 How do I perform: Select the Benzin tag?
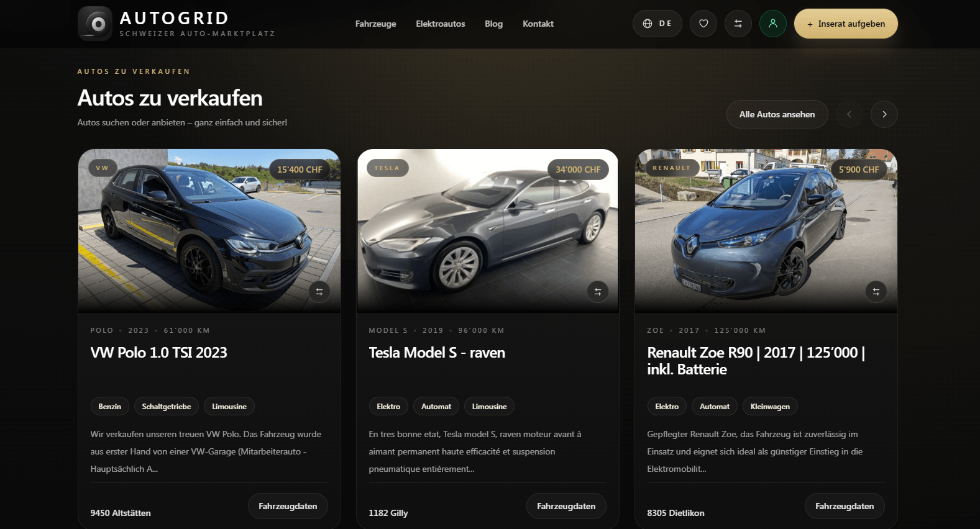pyautogui.click(x=109, y=407)
